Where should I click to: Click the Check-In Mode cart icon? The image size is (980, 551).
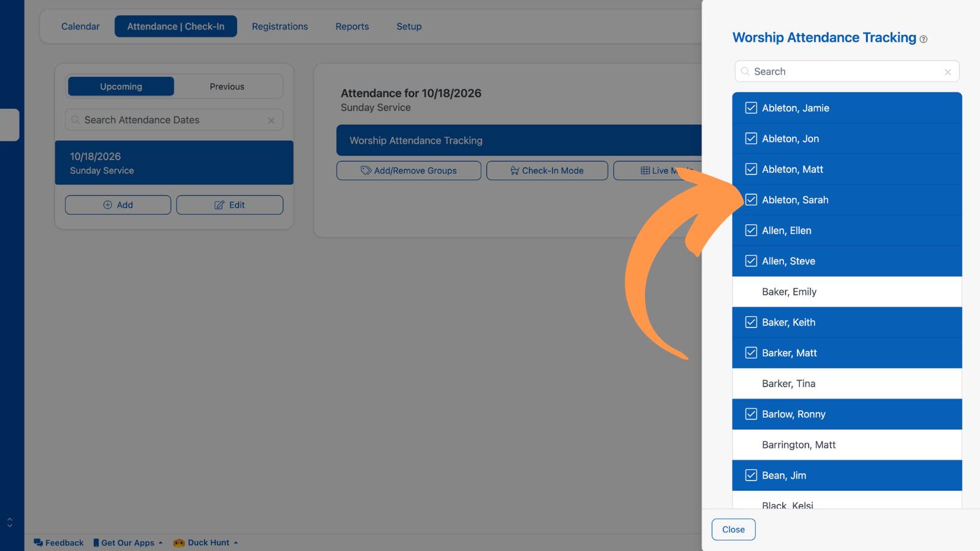(514, 171)
